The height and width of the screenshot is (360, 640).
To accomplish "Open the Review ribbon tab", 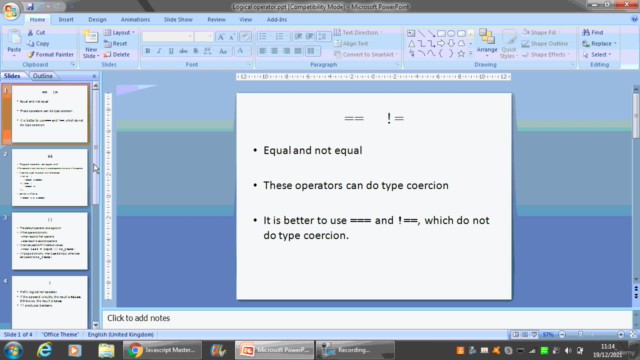I will coord(216,19).
